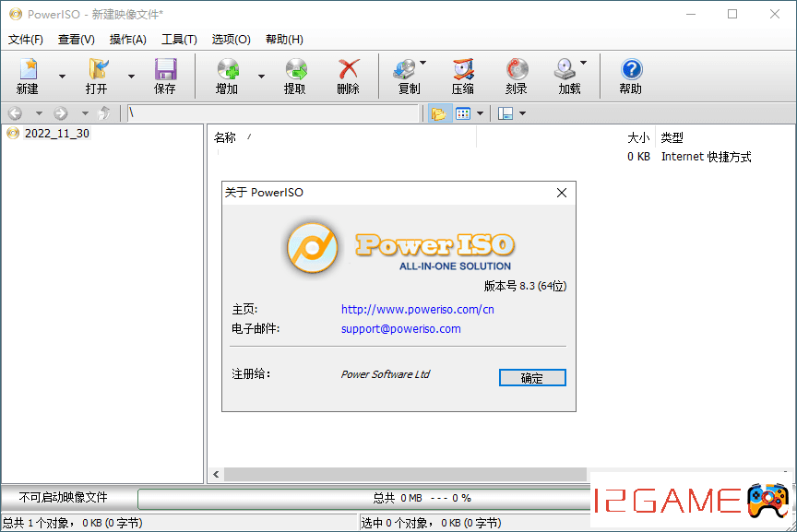The image size is (797, 532).
Task: Open the 文件(F) menu
Action: [x=26, y=40]
